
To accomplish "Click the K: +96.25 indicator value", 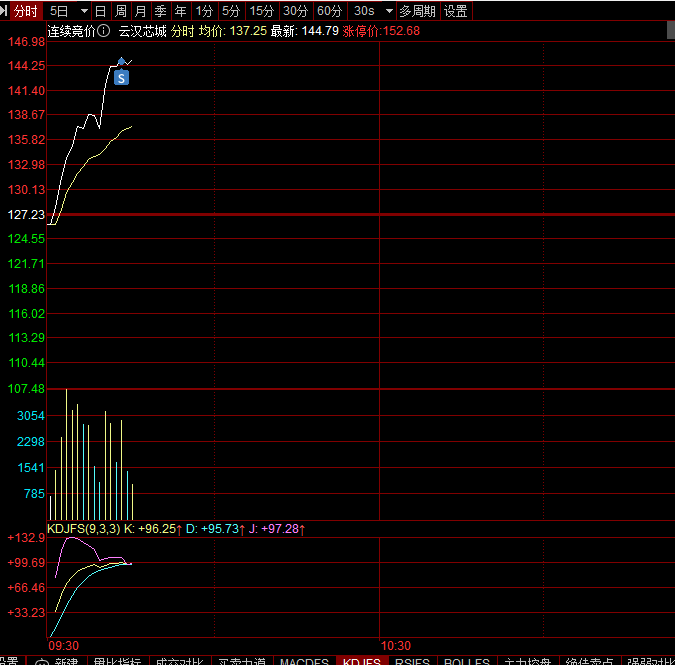I will tap(153, 529).
